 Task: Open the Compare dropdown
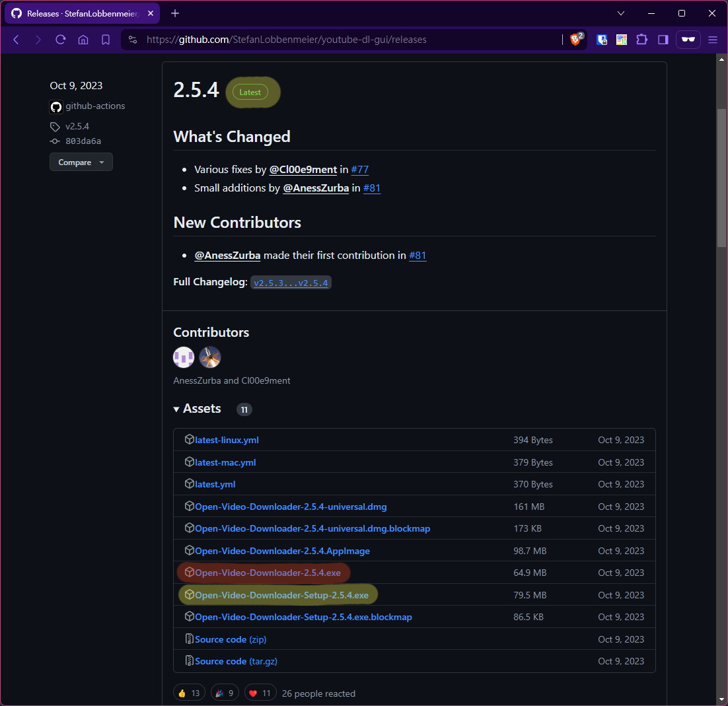click(x=81, y=162)
